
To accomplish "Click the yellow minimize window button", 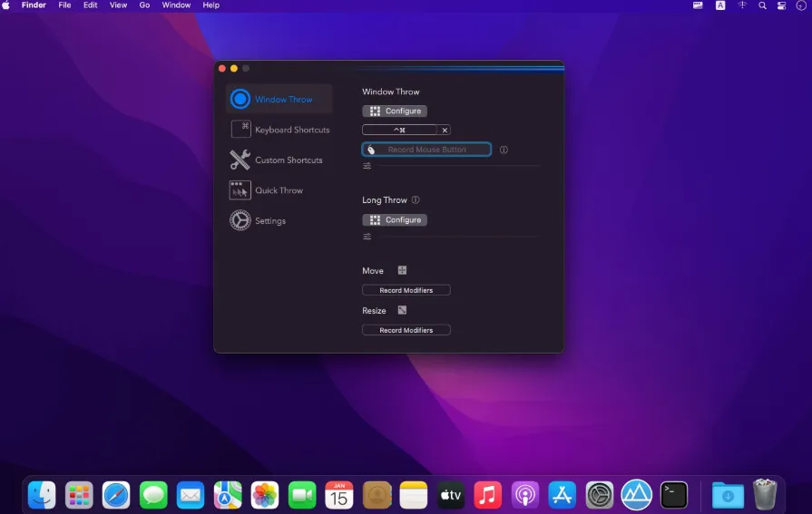I will click(x=234, y=68).
